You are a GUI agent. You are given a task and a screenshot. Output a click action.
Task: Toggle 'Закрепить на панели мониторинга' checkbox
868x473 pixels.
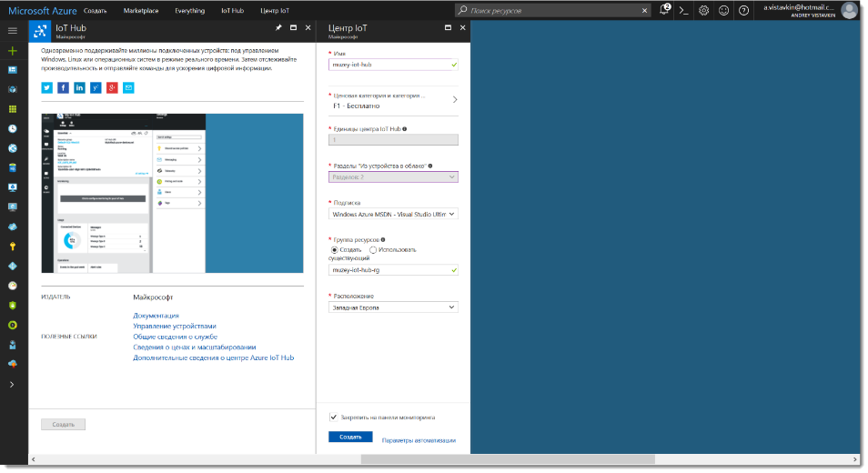pyautogui.click(x=333, y=418)
